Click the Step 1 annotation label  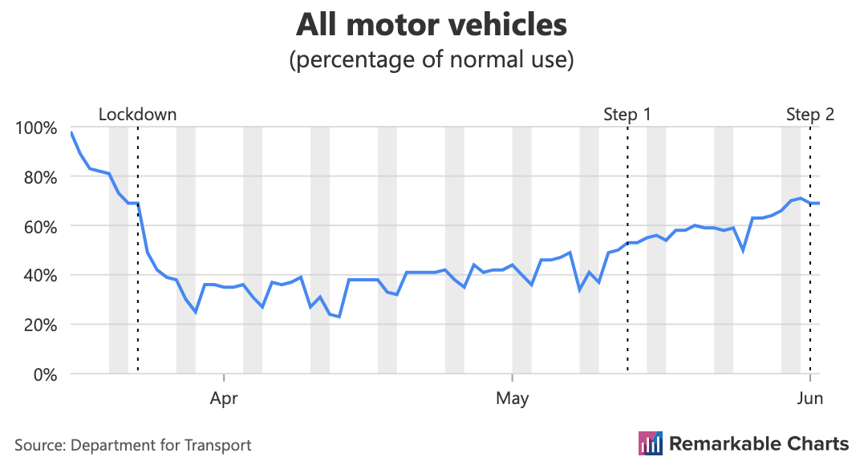(627, 115)
